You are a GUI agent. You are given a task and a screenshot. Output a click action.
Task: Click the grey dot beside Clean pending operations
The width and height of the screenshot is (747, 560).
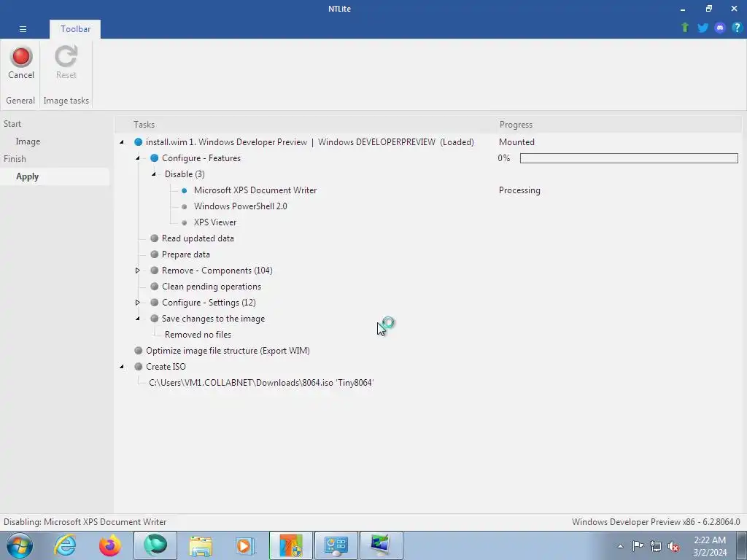[x=155, y=286]
